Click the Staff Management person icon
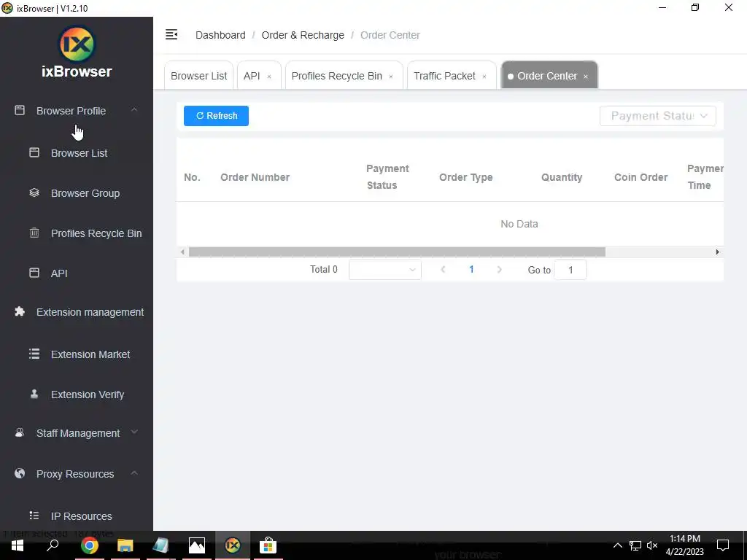 [20, 432]
